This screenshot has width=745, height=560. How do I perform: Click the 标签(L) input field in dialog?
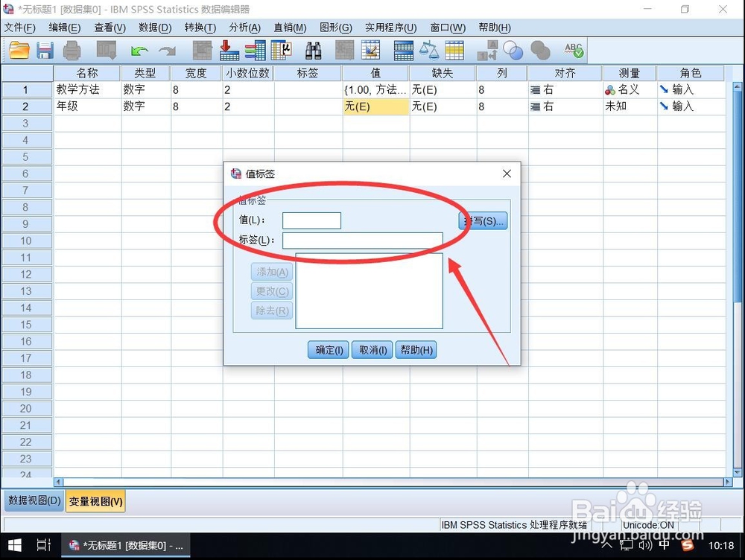pos(363,241)
